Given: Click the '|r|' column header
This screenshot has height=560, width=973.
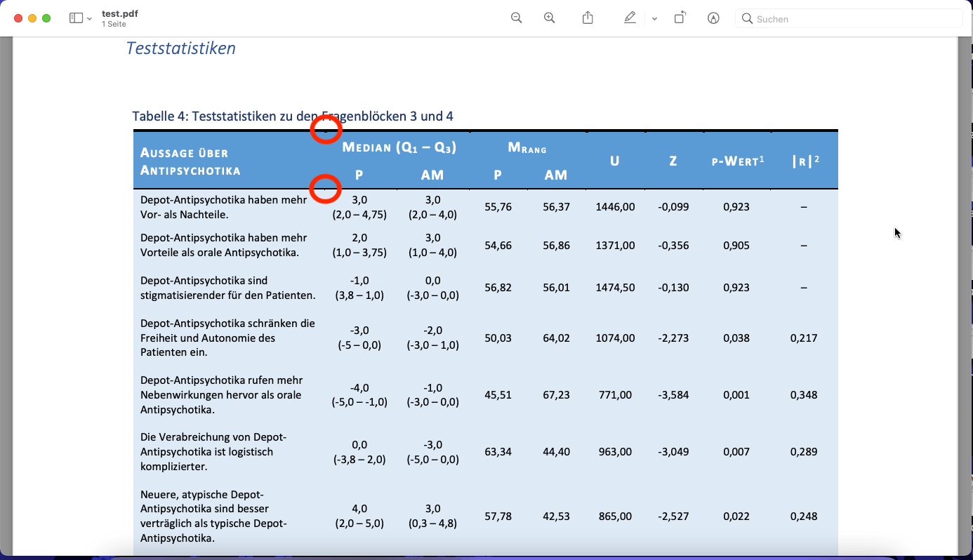Looking at the screenshot, I should pyautogui.click(x=805, y=161).
